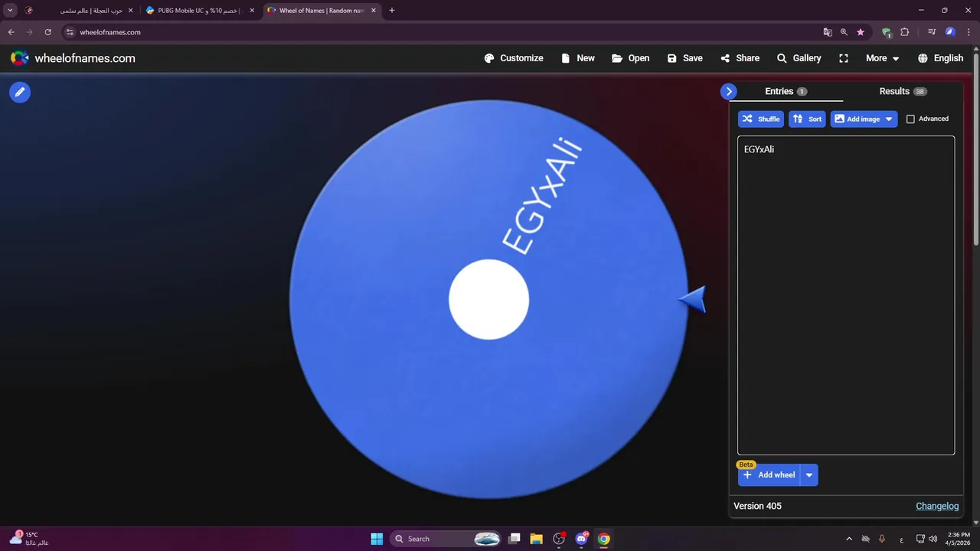Image resolution: width=980 pixels, height=551 pixels.
Task: Switch to the first Arabic-titled browser tab
Action: 79,11
